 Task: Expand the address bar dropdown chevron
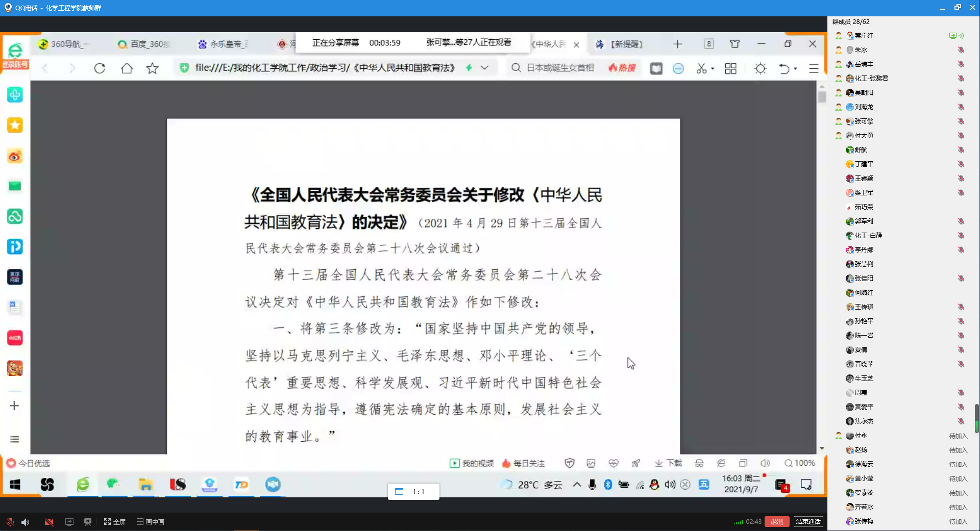click(x=485, y=68)
